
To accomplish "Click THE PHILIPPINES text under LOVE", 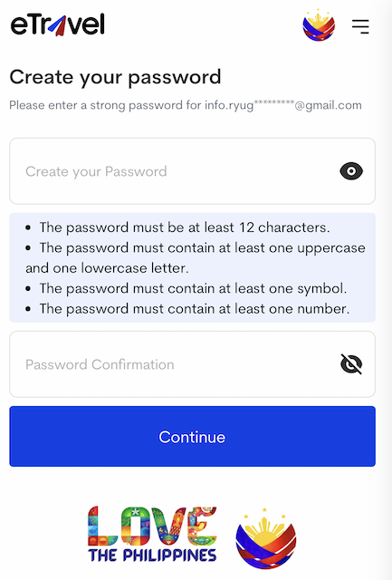I will tap(152, 556).
